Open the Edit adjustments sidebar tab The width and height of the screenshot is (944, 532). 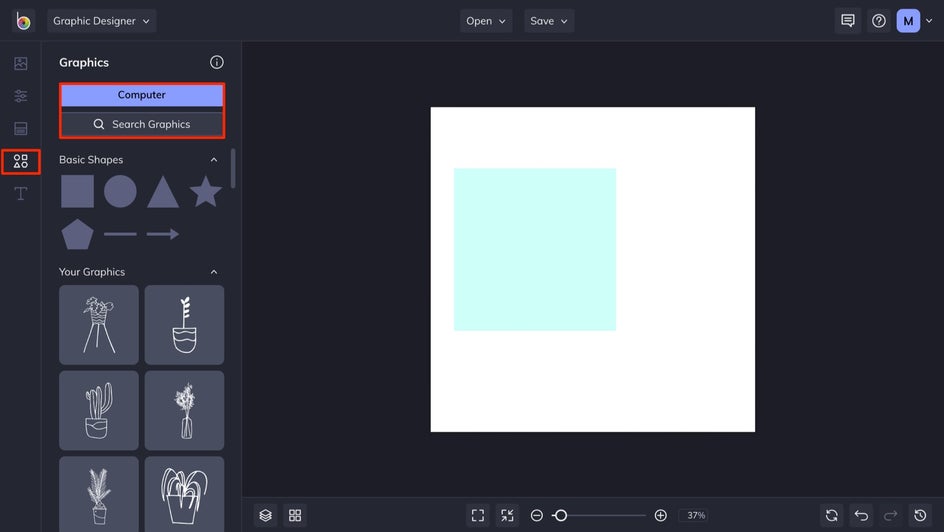tap(20, 96)
